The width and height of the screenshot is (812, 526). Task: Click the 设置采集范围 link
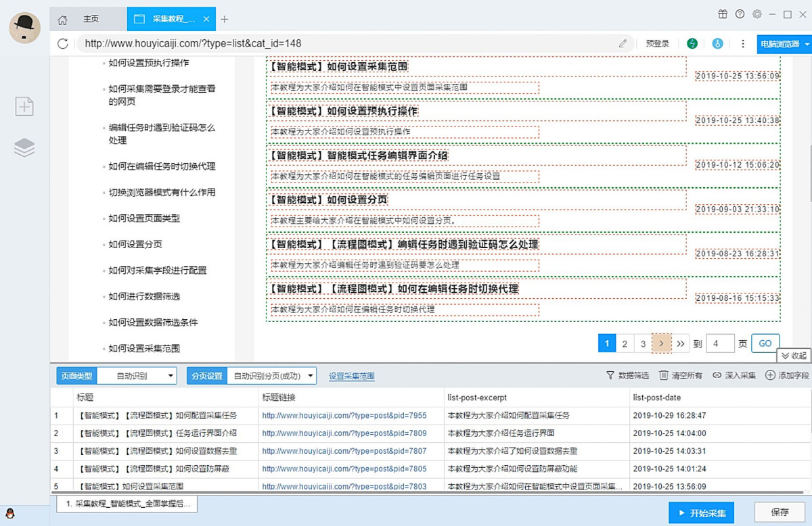(x=351, y=376)
